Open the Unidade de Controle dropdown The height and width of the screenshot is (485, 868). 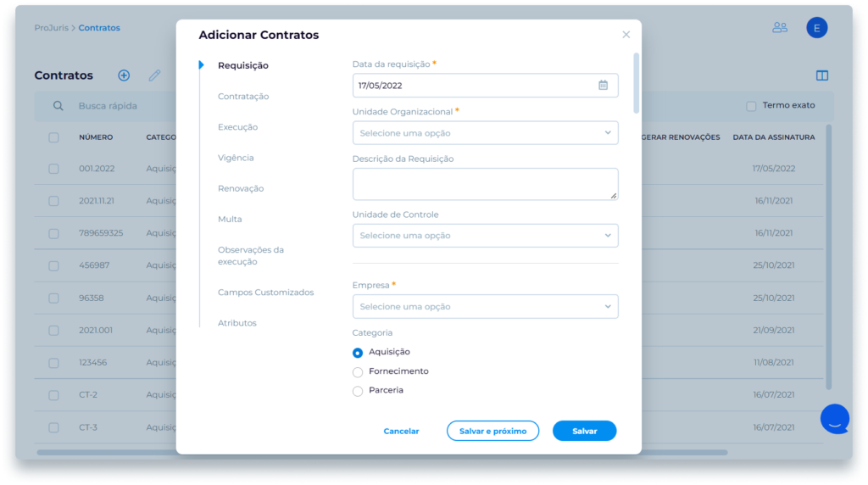(x=485, y=236)
